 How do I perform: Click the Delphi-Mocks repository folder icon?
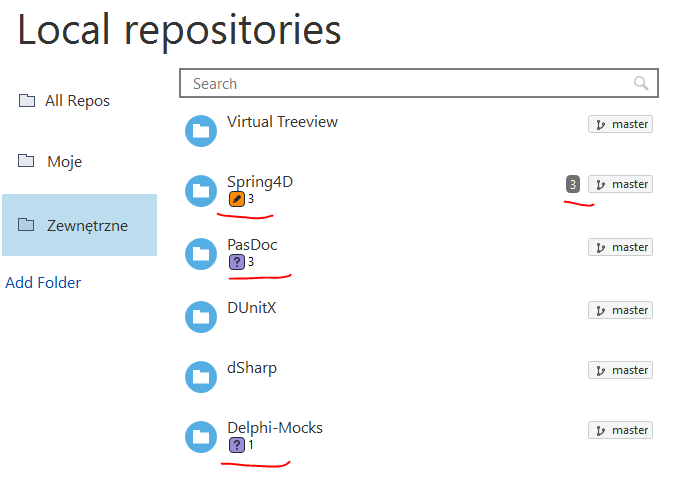click(x=201, y=437)
